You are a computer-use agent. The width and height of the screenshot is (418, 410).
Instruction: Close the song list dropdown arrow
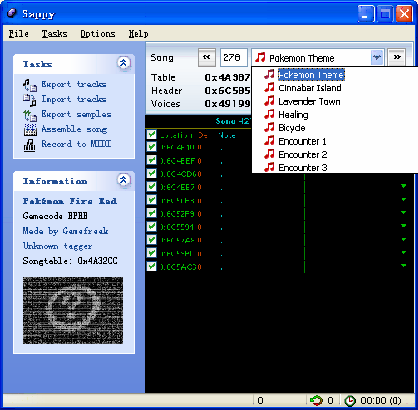pos(377,57)
